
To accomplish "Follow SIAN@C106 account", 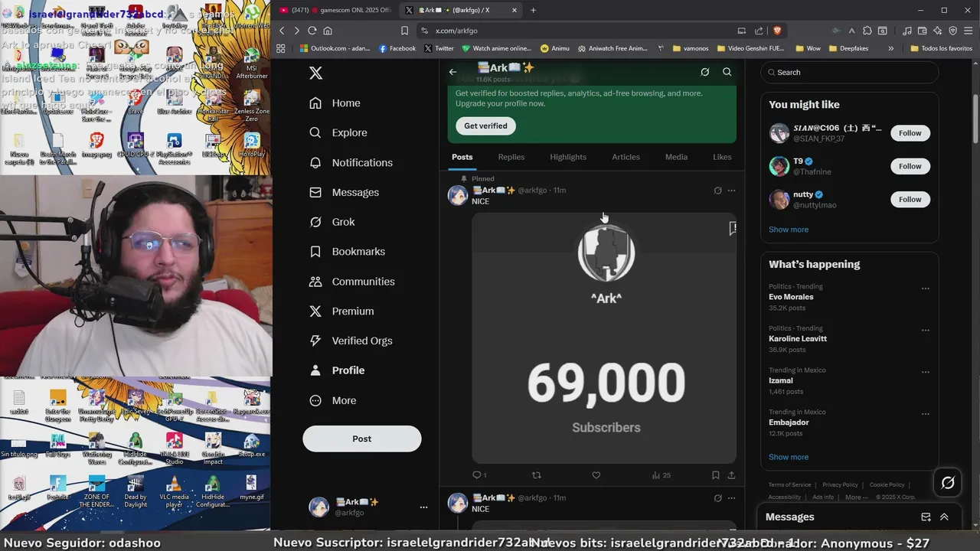I will click(x=910, y=133).
